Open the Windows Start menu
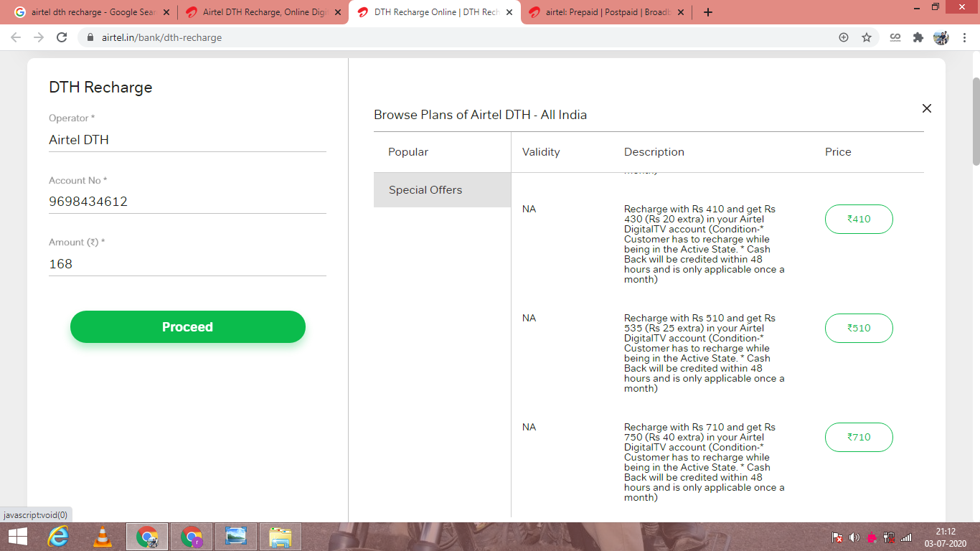This screenshot has width=980, height=551. click(x=18, y=537)
